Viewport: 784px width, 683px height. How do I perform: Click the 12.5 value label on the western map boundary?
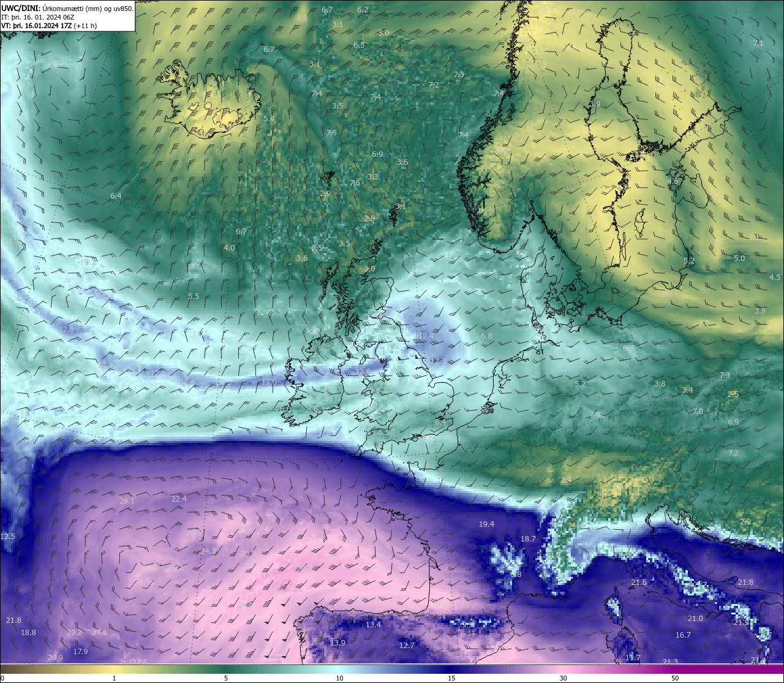(x=7, y=536)
